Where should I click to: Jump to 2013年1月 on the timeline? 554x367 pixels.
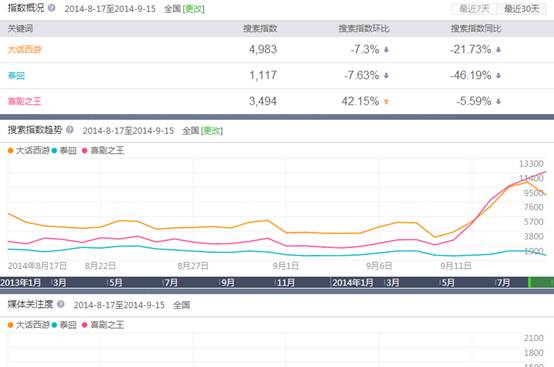point(20,283)
